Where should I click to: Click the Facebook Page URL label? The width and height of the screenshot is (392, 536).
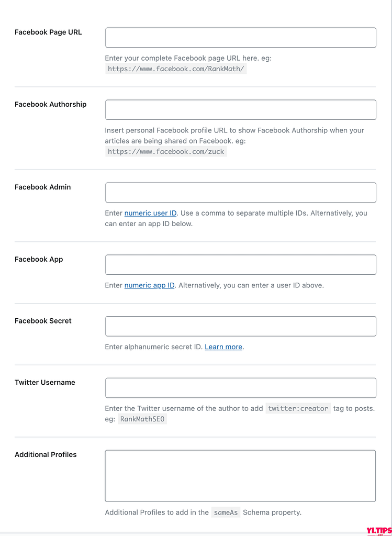coord(48,32)
